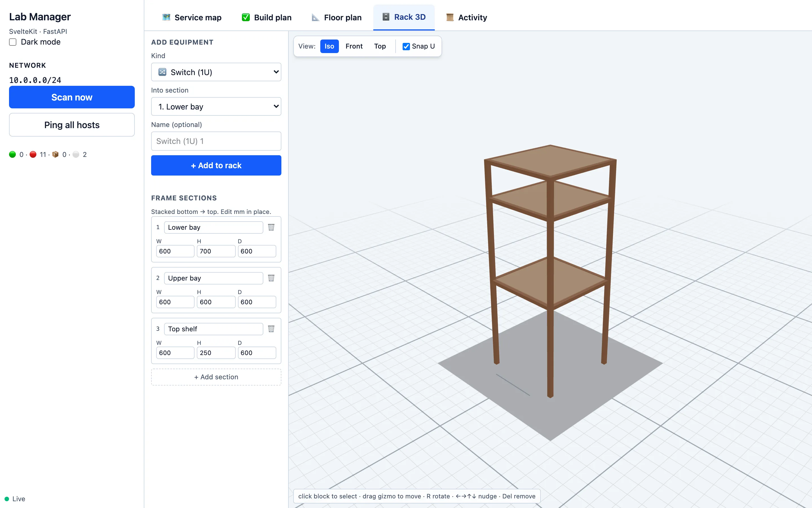Select the Iso view

coord(329,46)
